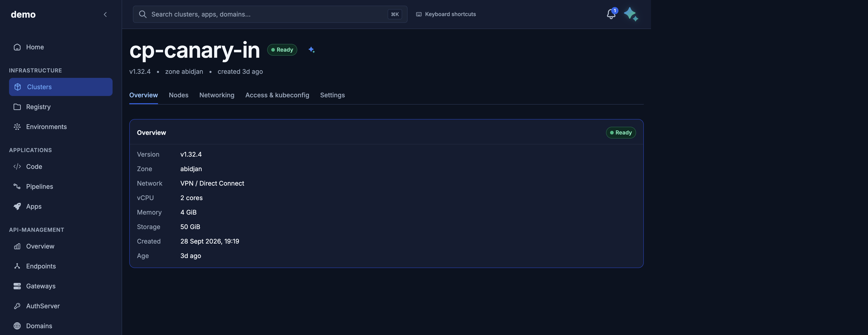Click the Clusters cube icon
Viewport: 868px width, 335px height.
click(18, 87)
